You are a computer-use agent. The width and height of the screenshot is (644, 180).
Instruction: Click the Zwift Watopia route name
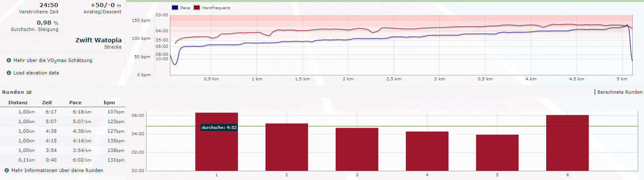point(98,41)
